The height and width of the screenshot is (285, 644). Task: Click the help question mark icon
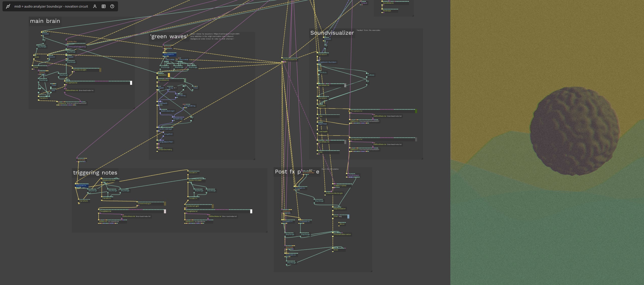pyautogui.click(x=112, y=6)
